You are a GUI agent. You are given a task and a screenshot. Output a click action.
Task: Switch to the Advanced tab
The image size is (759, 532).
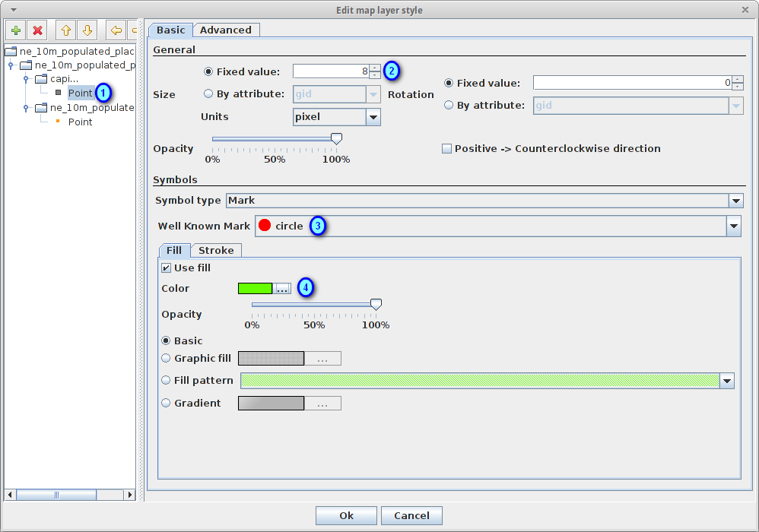(x=226, y=30)
